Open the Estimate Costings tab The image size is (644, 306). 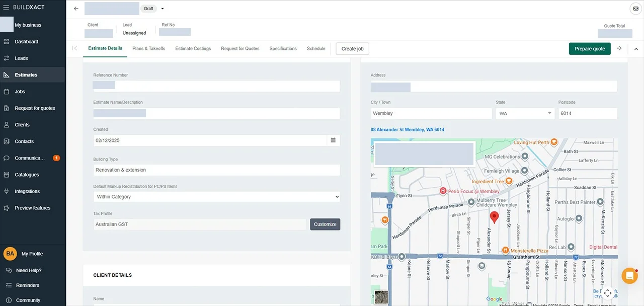(x=193, y=48)
